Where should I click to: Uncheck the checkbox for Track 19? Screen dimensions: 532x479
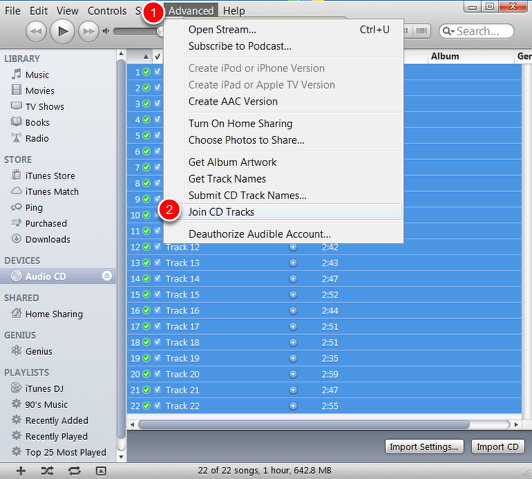click(x=157, y=358)
